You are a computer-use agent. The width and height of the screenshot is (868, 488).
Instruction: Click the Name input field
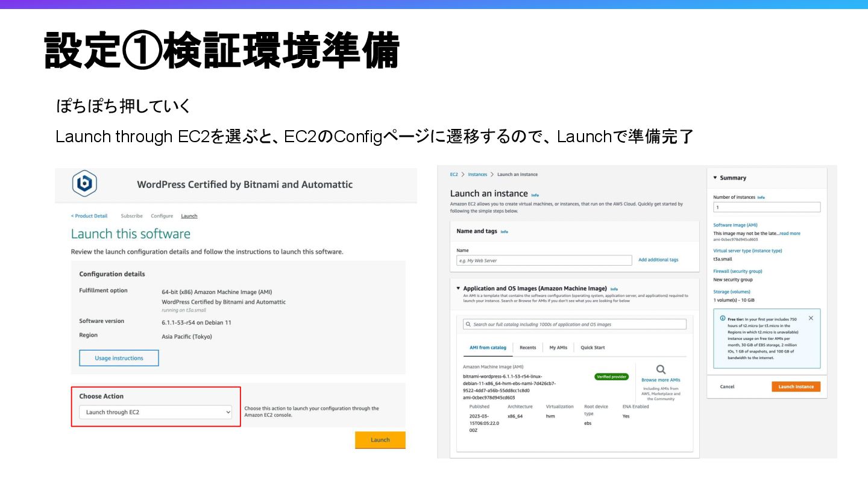click(x=544, y=260)
